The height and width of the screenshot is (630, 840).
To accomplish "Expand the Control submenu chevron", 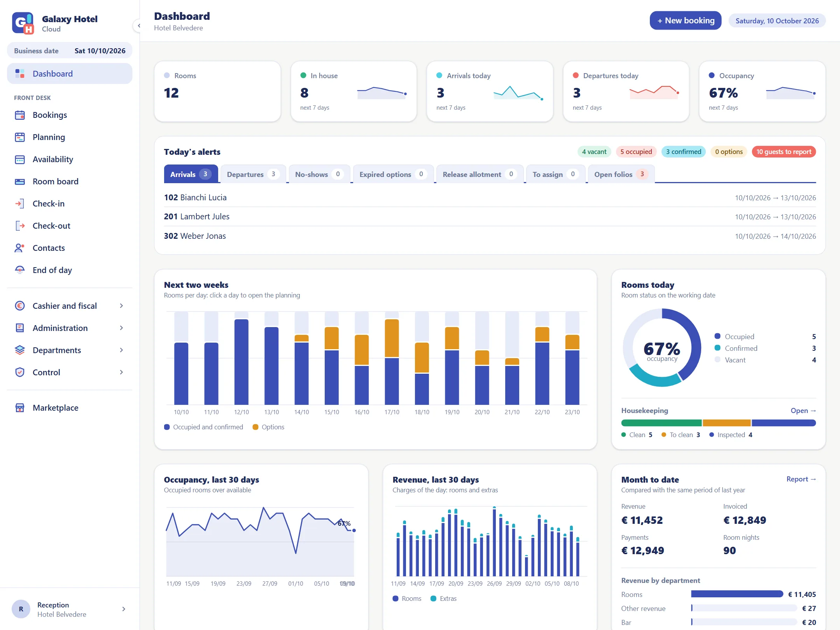I will (x=121, y=373).
